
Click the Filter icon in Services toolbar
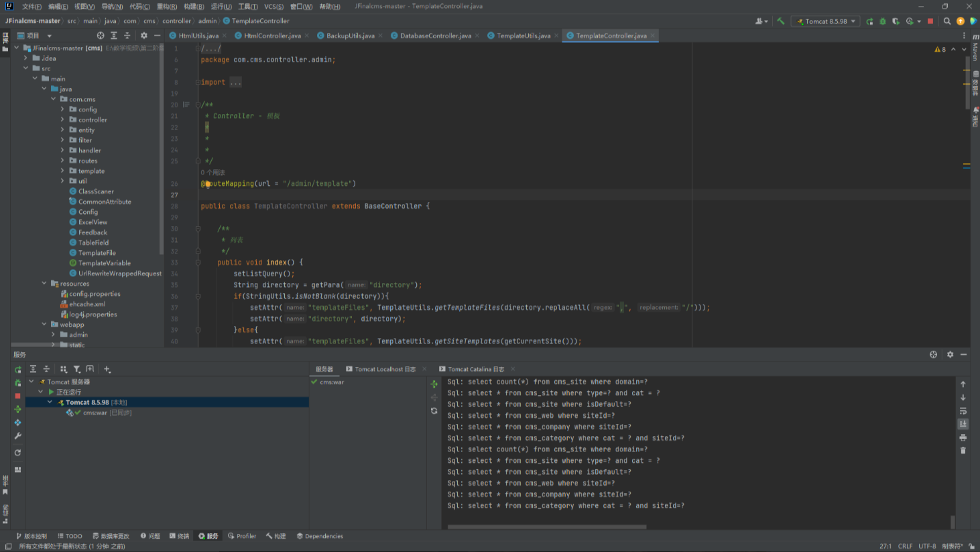tap(77, 369)
